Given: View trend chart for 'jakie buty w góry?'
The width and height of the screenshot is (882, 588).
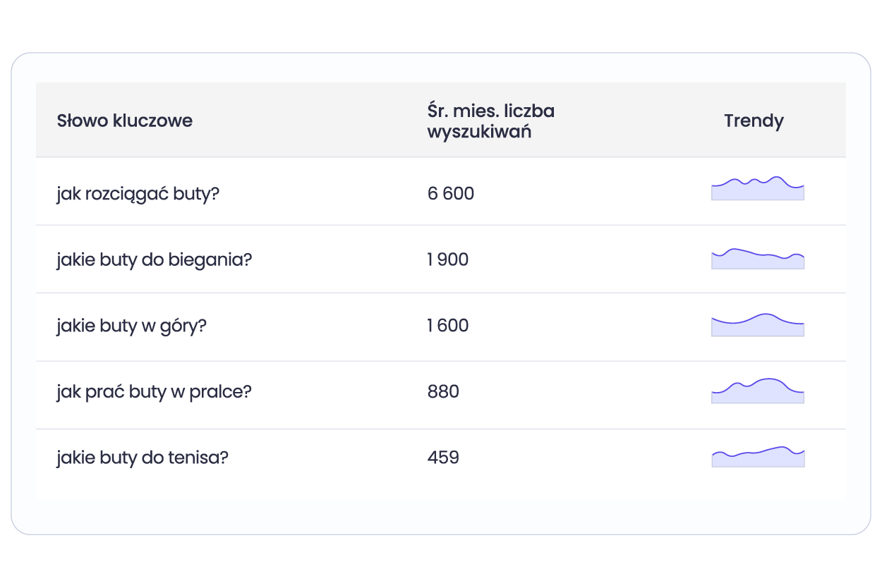Looking at the screenshot, I should (x=758, y=324).
